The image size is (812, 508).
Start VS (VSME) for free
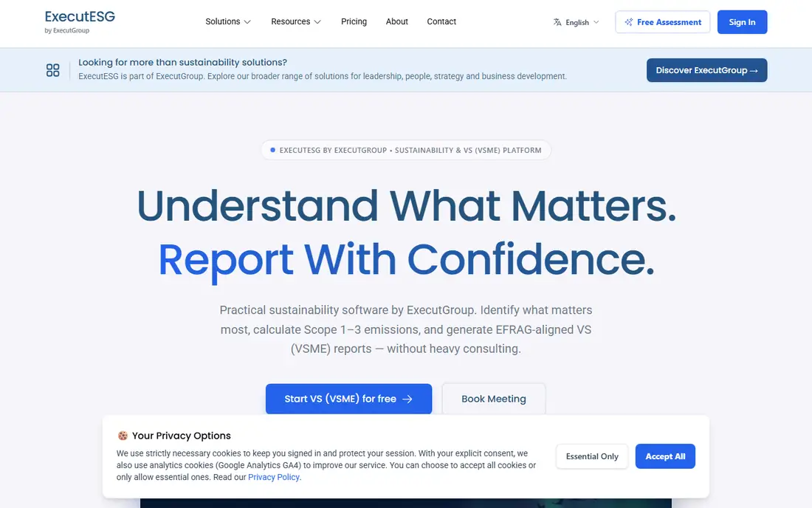tap(348, 399)
